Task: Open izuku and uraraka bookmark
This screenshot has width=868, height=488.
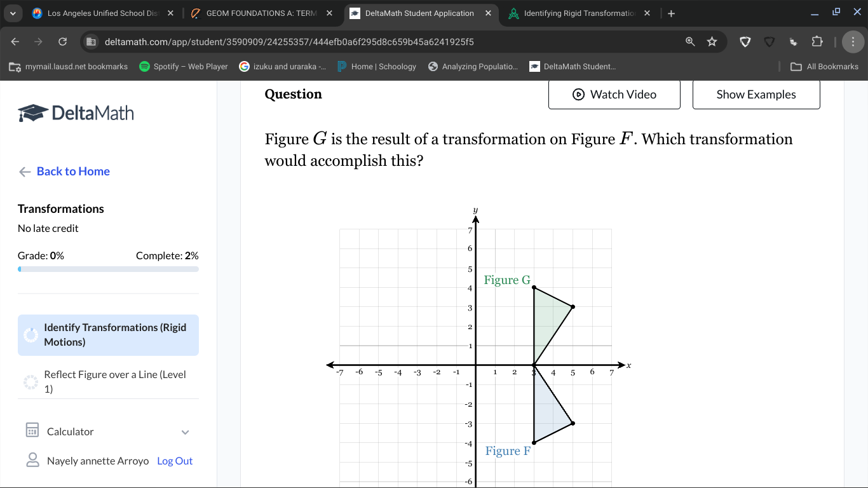Action: 283,67
